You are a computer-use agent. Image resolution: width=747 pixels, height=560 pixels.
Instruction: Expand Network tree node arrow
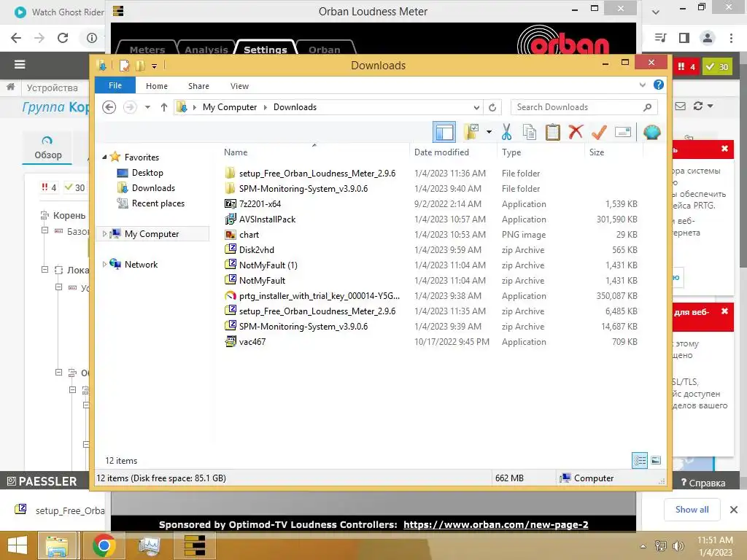click(104, 264)
